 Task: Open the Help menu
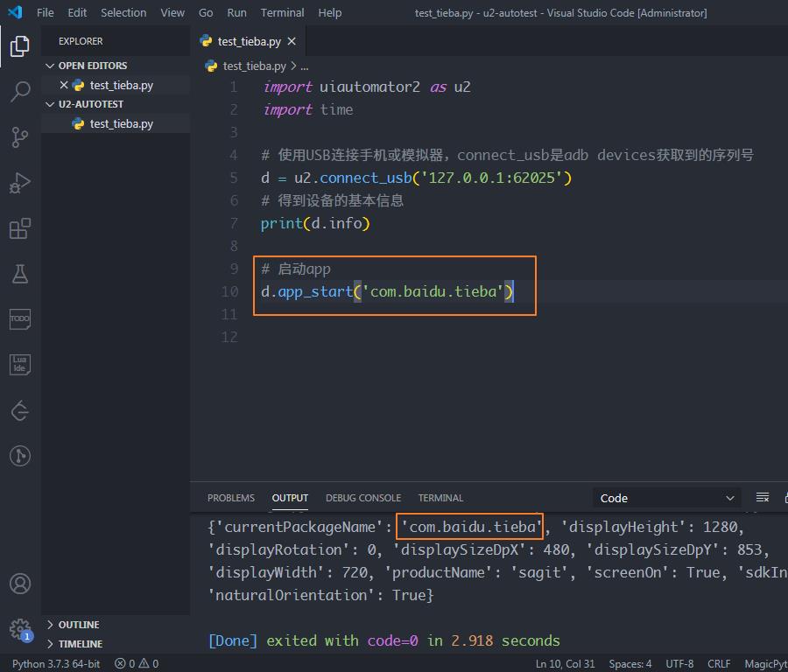tap(330, 12)
